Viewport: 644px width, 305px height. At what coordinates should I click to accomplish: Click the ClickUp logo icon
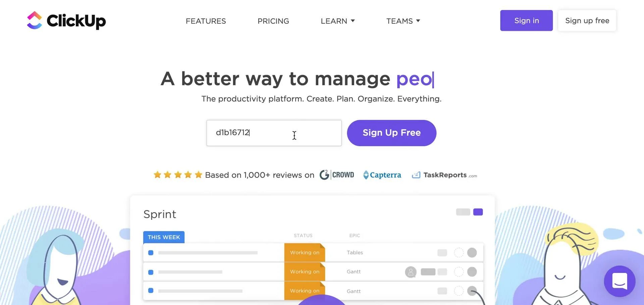(34, 20)
